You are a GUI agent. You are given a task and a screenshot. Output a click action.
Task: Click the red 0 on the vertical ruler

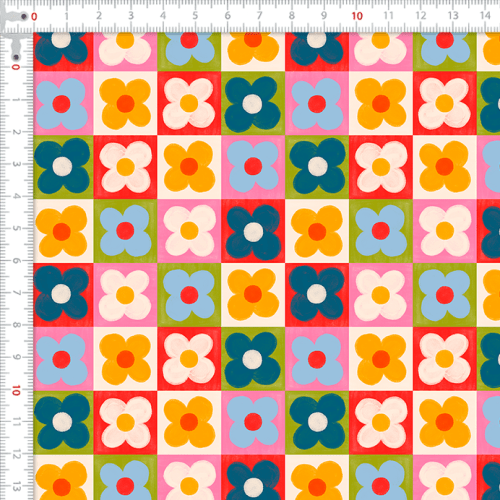tap(16, 67)
